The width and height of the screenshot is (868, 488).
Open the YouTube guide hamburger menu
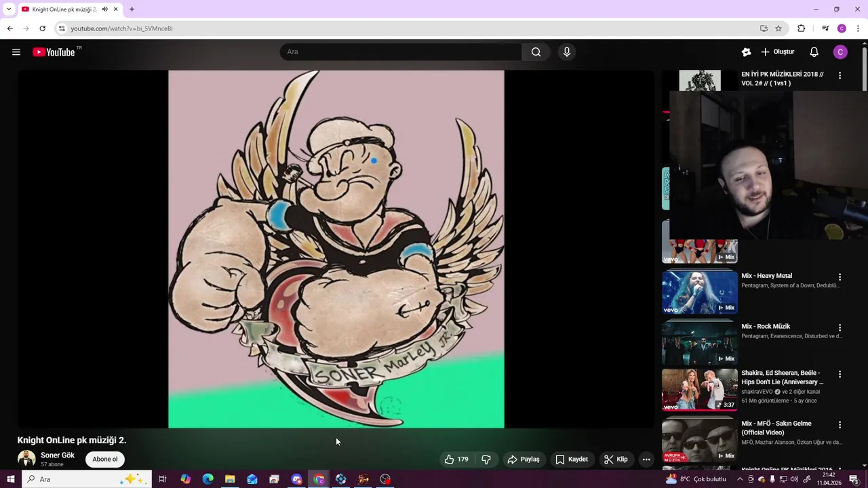coord(16,52)
